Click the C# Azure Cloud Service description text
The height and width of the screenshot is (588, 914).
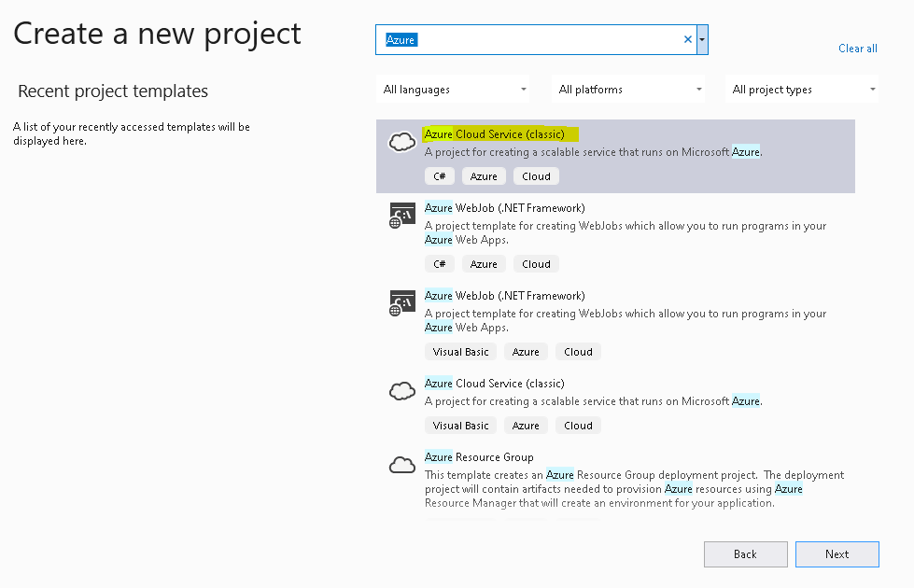(594, 152)
